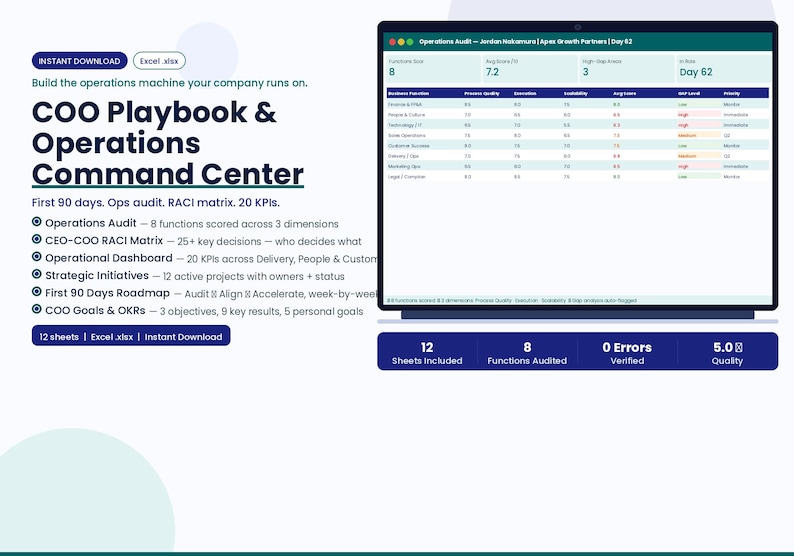
Task: Click the GAP Level column header
Action: pos(689,94)
